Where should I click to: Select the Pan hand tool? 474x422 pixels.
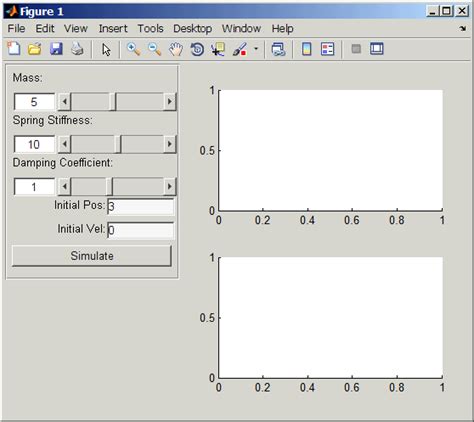click(176, 50)
